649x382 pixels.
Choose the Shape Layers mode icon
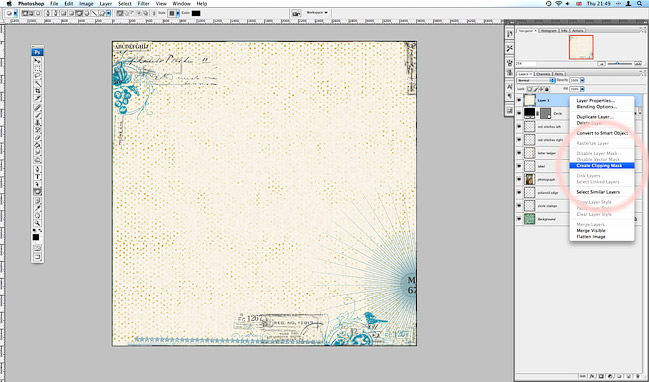[x=24, y=13]
